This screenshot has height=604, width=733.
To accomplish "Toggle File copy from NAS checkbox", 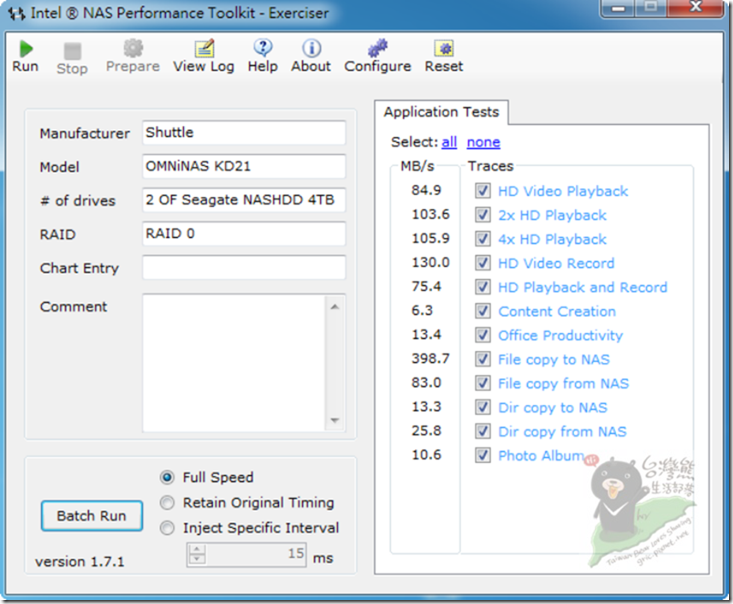I will click(483, 383).
